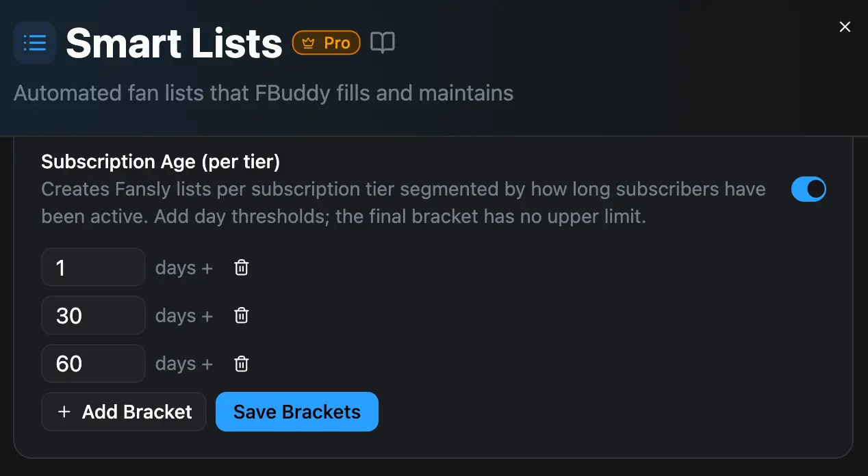Viewport: 868px width, 476px height.
Task: Select the day threshold field showing 1
Action: click(93, 267)
